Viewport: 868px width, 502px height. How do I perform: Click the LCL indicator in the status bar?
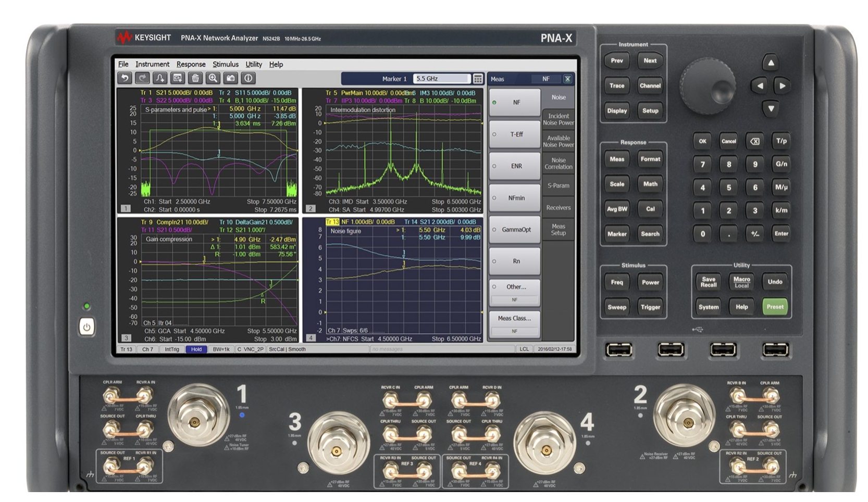pos(524,349)
